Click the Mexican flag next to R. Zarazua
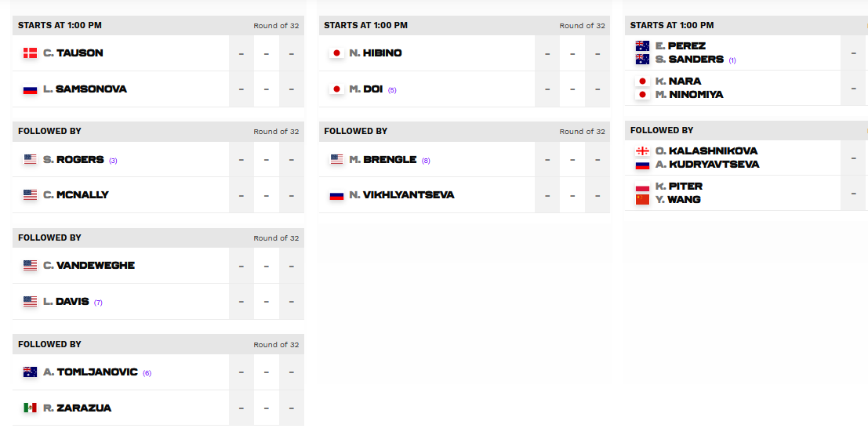The width and height of the screenshot is (868, 446). (x=30, y=408)
